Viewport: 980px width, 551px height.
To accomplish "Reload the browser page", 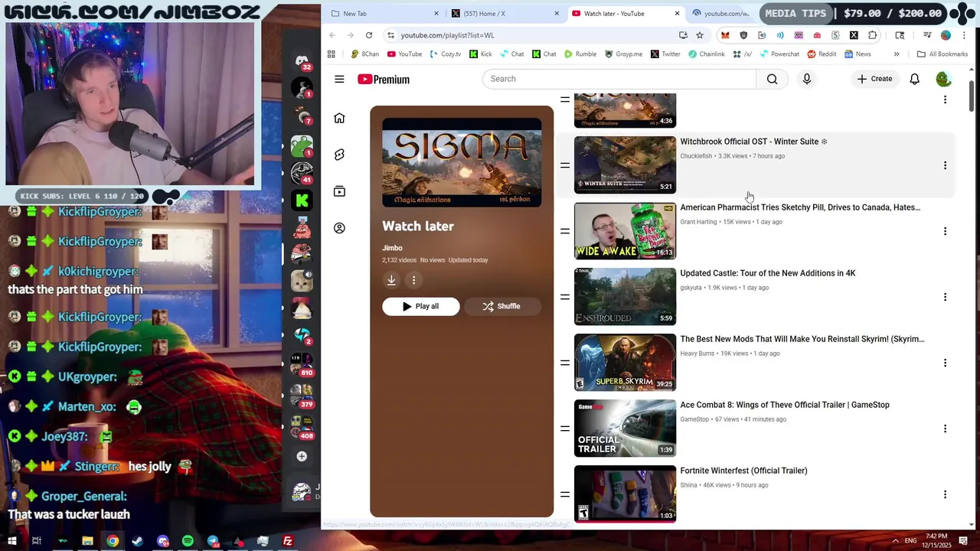I will [369, 35].
